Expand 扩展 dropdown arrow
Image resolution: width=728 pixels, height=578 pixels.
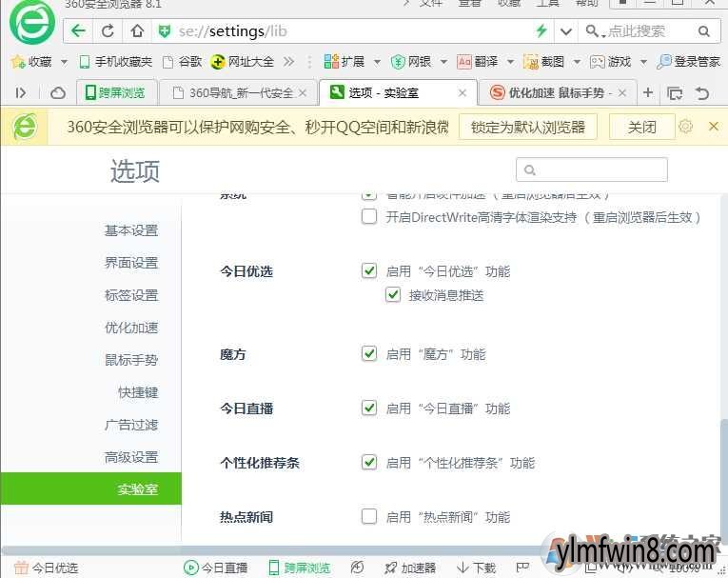[x=377, y=62]
